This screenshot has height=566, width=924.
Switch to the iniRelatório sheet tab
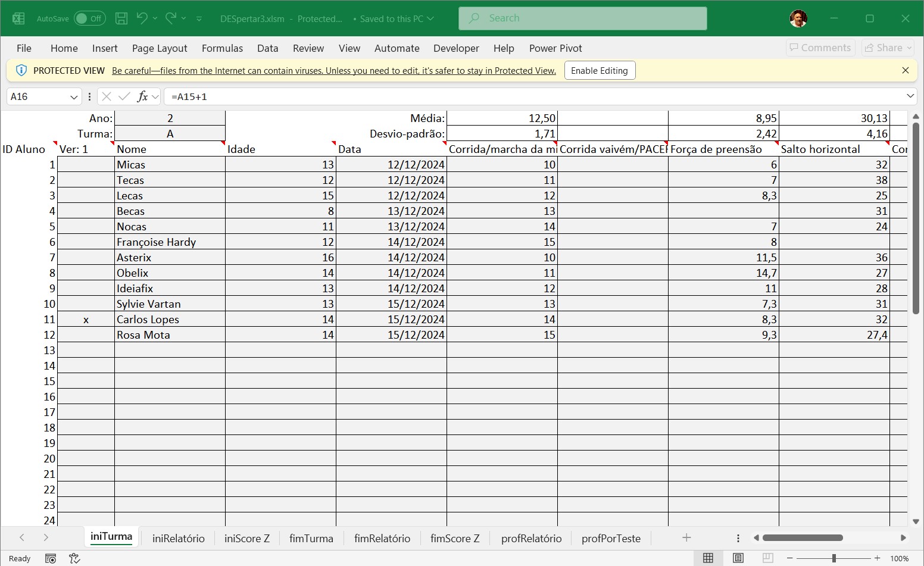[179, 538]
